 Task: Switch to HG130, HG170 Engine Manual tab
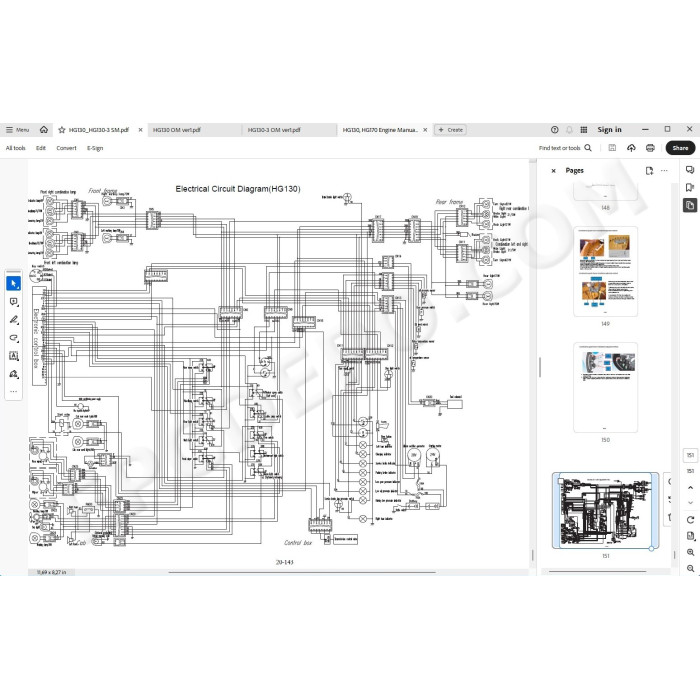click(380, 130)
